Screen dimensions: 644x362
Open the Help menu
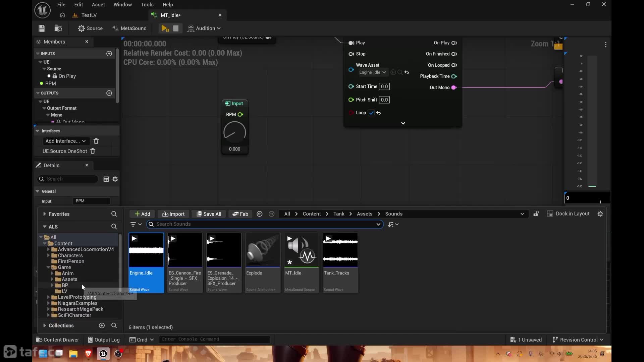(x=168, y=5)
